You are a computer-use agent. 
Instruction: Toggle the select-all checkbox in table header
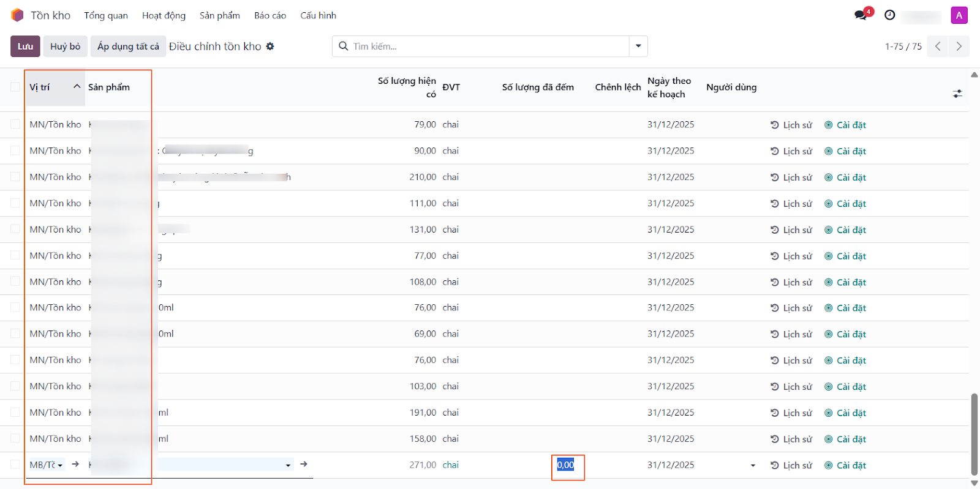pos(15,87)
